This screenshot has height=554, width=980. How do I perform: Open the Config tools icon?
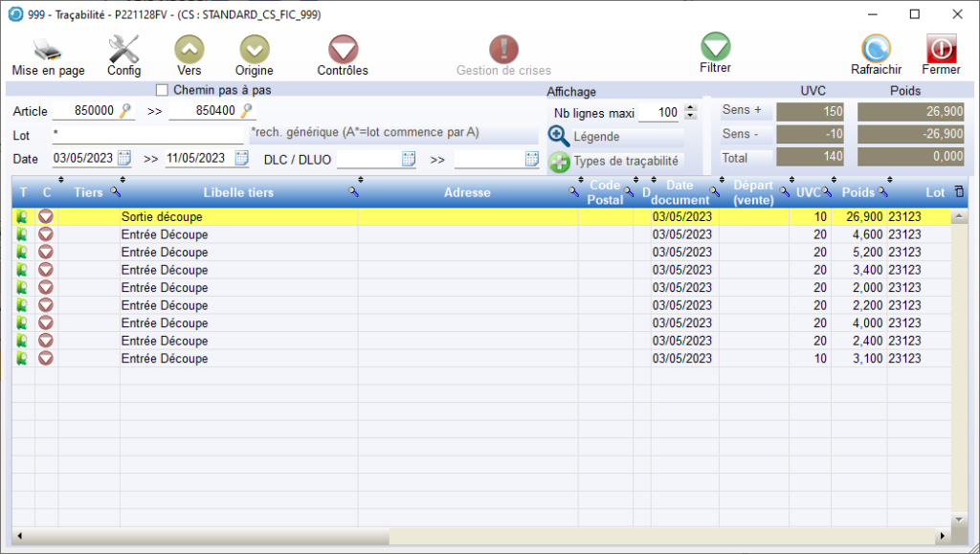123,50
